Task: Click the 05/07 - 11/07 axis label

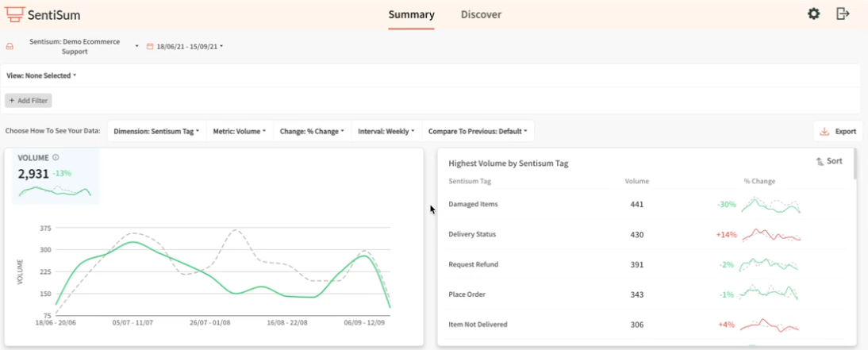Action: [133, 321]
